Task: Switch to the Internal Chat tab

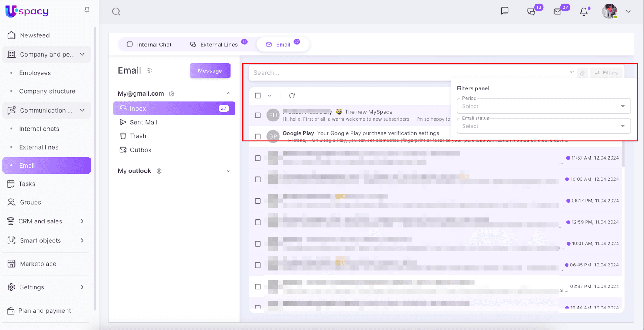Action: coord(149,45)
